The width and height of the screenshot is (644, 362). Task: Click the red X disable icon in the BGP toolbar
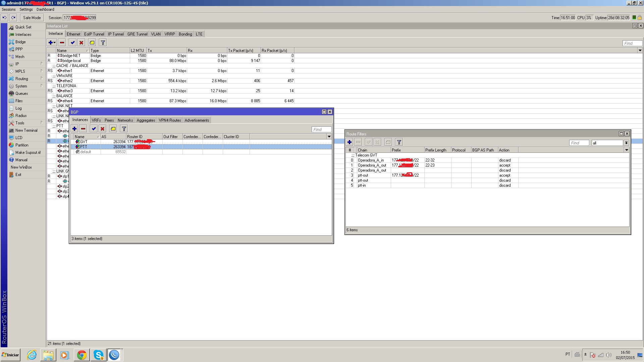(103, 129)
